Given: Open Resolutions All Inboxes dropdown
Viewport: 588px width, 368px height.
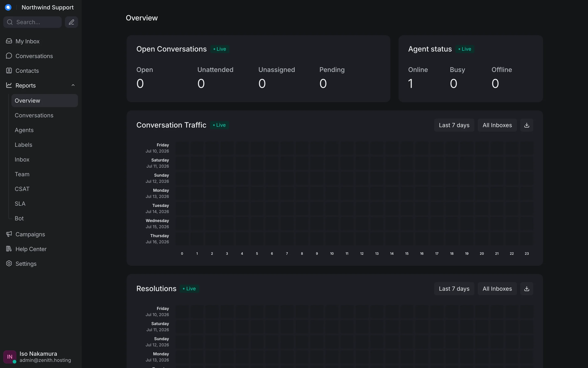Looking at the screenshot, I should pos(497,289).
